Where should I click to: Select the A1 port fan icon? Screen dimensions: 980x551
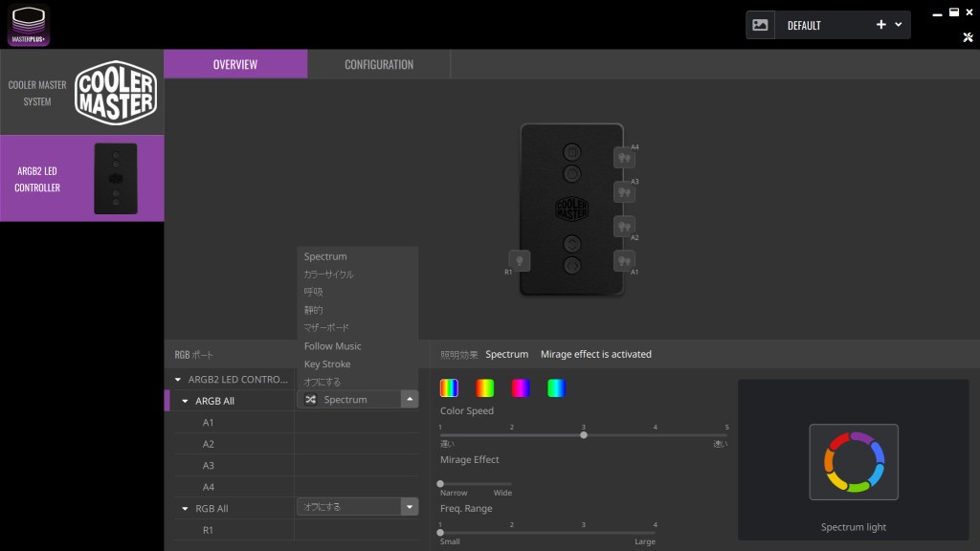tap(623, 260)
